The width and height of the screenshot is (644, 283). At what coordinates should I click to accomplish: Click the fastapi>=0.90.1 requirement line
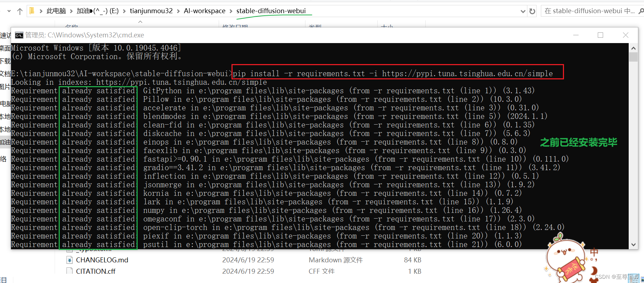(290, 159)
